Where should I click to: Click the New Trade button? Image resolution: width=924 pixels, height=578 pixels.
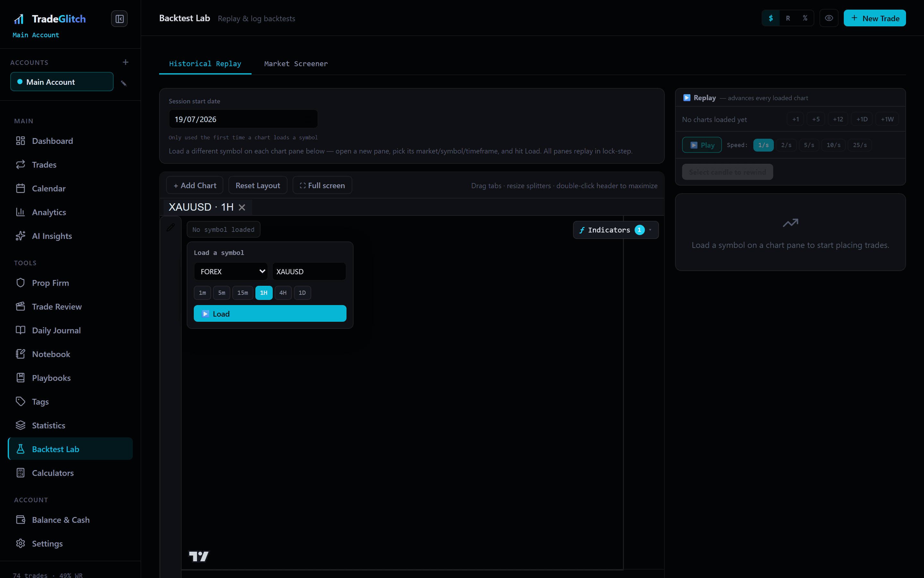pyautogui.click(x=874, y=18)
